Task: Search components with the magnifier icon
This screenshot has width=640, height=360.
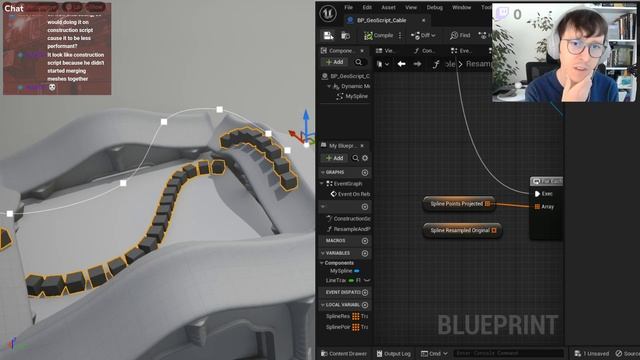Action: click(x=358, y=62)
